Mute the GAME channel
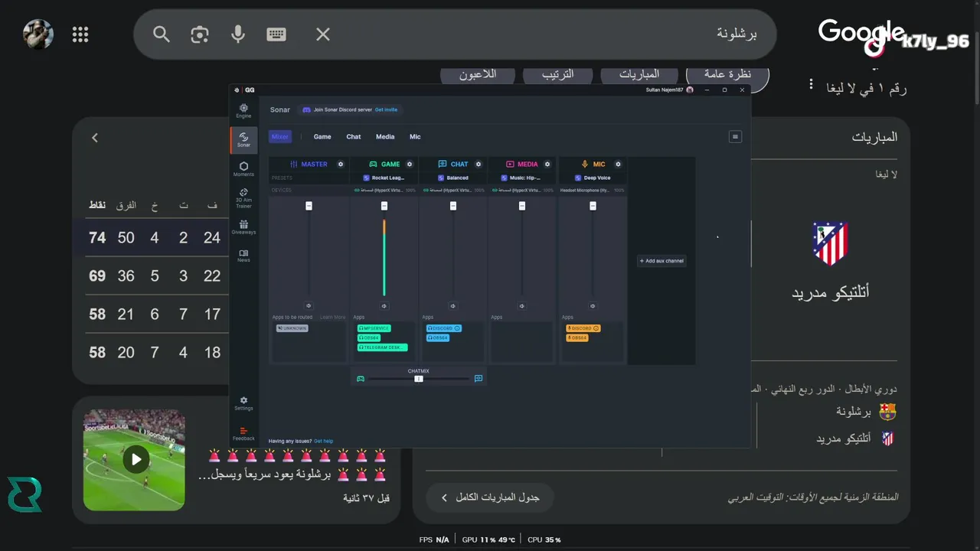Image resolution: width=980 pixels, height=551 pixels. (384, 305)
